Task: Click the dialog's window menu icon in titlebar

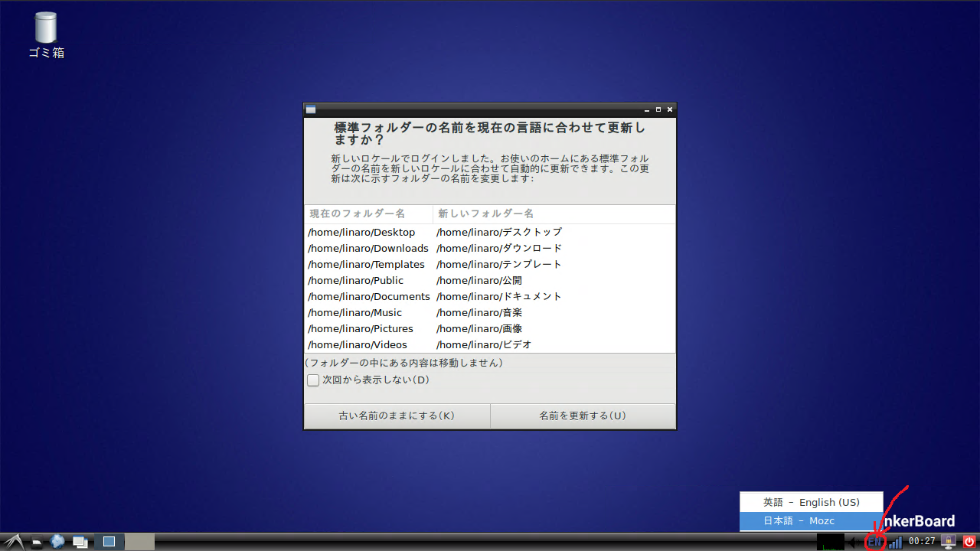Action: point(311,109)
